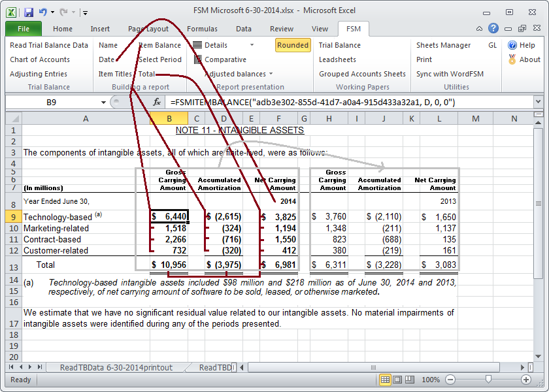
Task: Click the Print button in Utilities
Action: pos(424,59)
